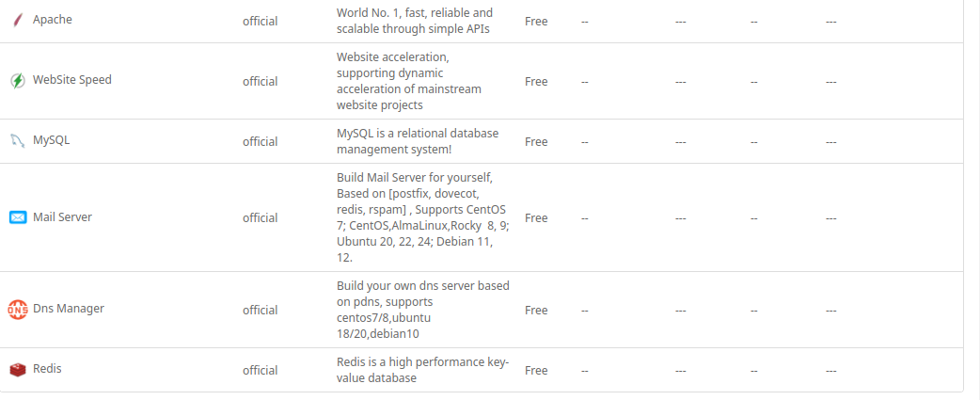
Task: Select the MySQL name text
Action: tap(51, 140)
